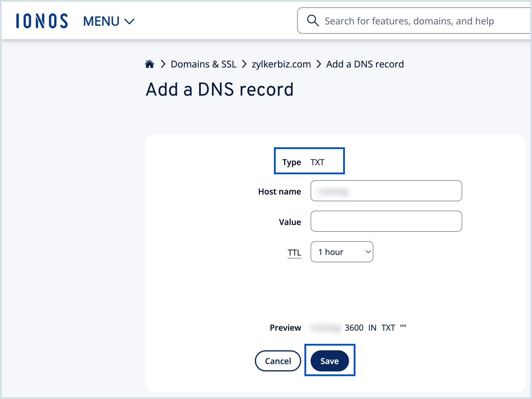Click the Host name label
Screen dimensions: 532x399
coord(279,192)
